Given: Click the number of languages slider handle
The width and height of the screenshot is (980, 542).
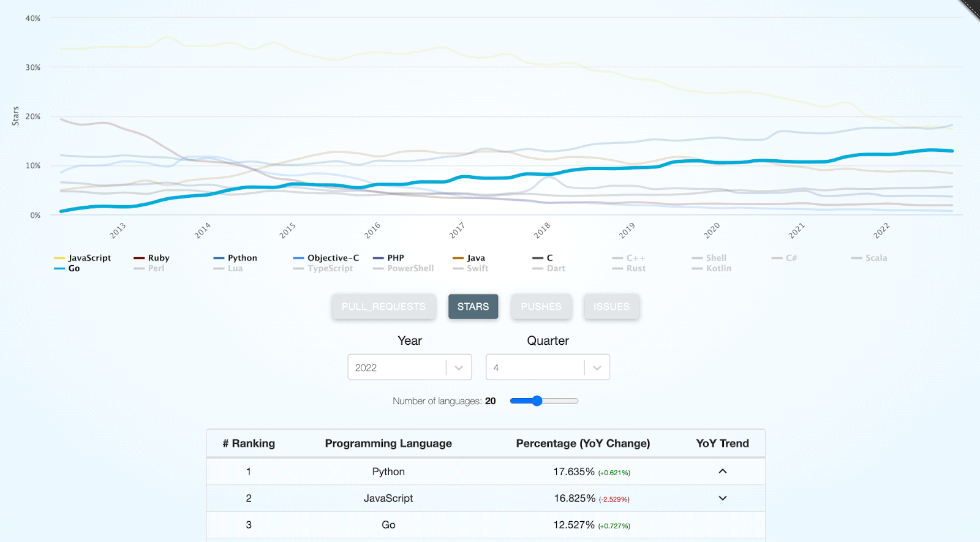Looking at the screenshot, I should click(x=537, y=401).
